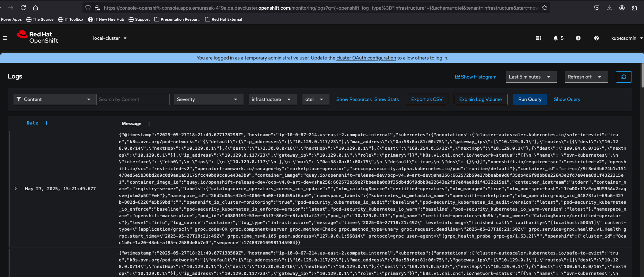644x277 pixels.
Task: Open the otel schema dropdown
Action: pyautogui.click(x=316, y=99)
